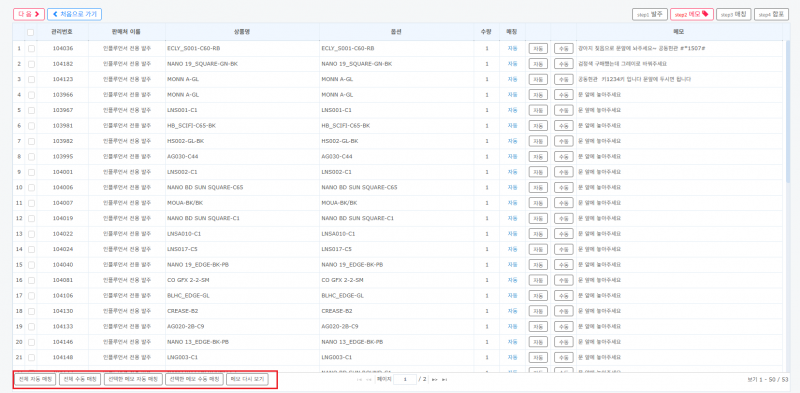Select product name BLHC_EDGE-GL

click(x=188, y=296)
